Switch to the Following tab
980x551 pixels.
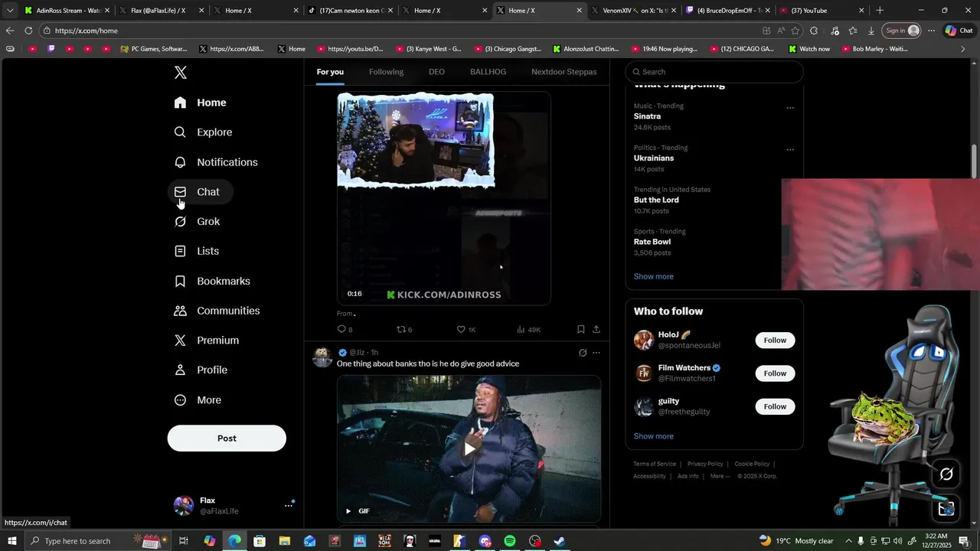386,72
